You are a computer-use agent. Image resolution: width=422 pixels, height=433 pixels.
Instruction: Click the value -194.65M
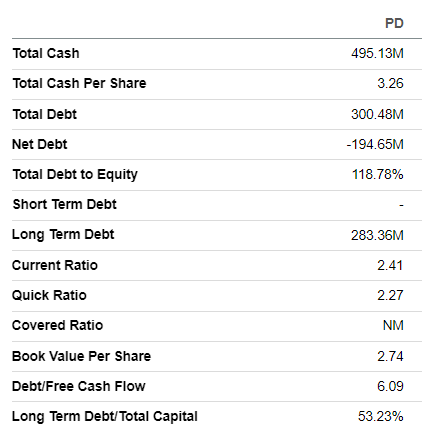(375, 144)
